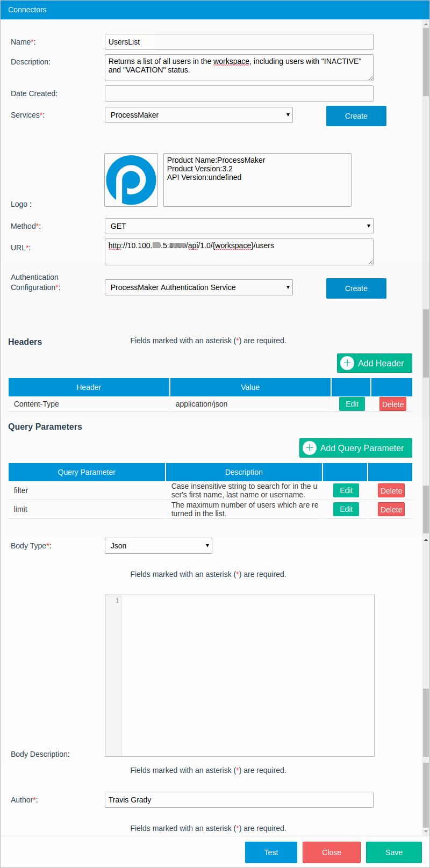Delete the limit query parameter
This screenshot has height=868, width=430.
pyautogui.click(x=391, y=510)
